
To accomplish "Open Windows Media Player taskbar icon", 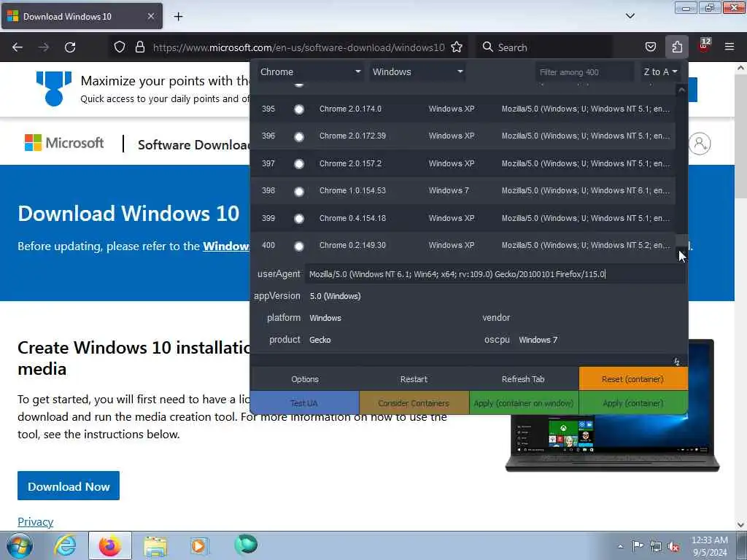I will [198, 545].
